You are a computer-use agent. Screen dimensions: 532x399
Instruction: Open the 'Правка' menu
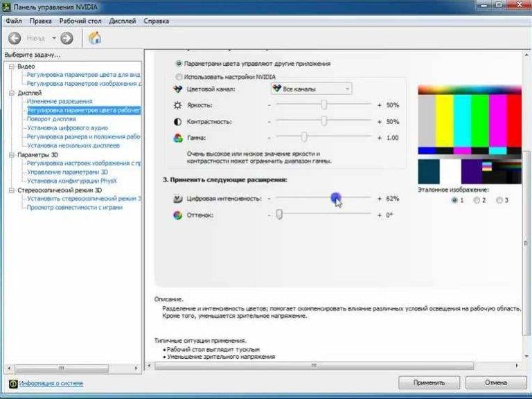point(41,21)
